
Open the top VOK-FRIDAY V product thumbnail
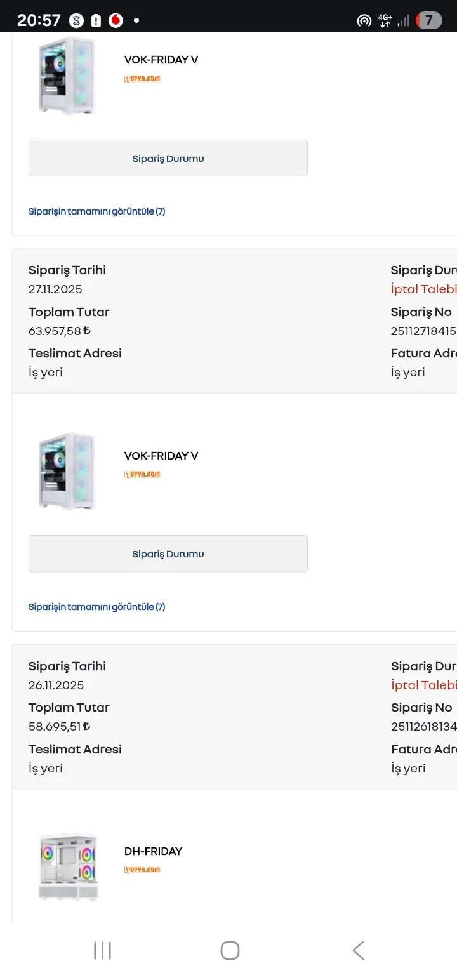[x=67, y=75]
